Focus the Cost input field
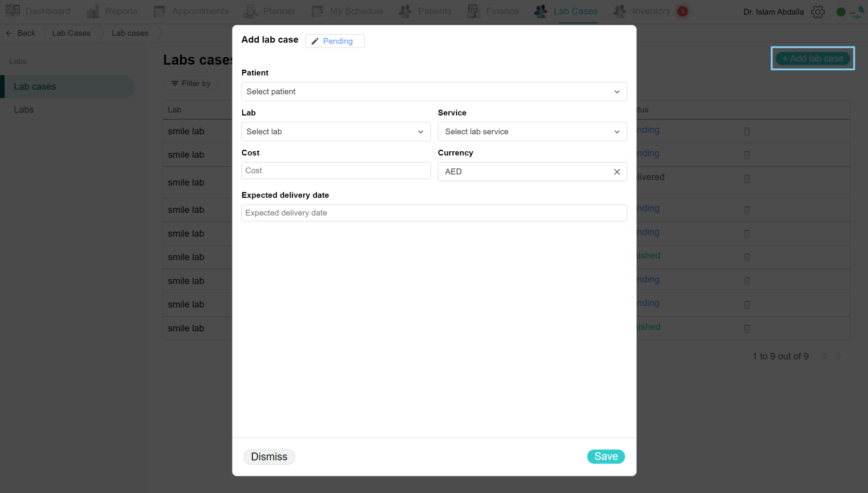Screen dimensions: 868x493 point(335,171)
